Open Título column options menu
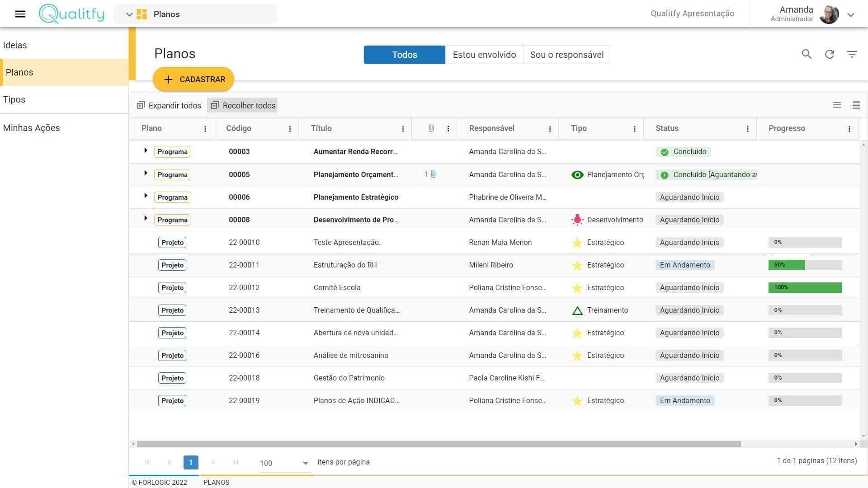This screenshot has width=868, height=488. click(403, 129)
